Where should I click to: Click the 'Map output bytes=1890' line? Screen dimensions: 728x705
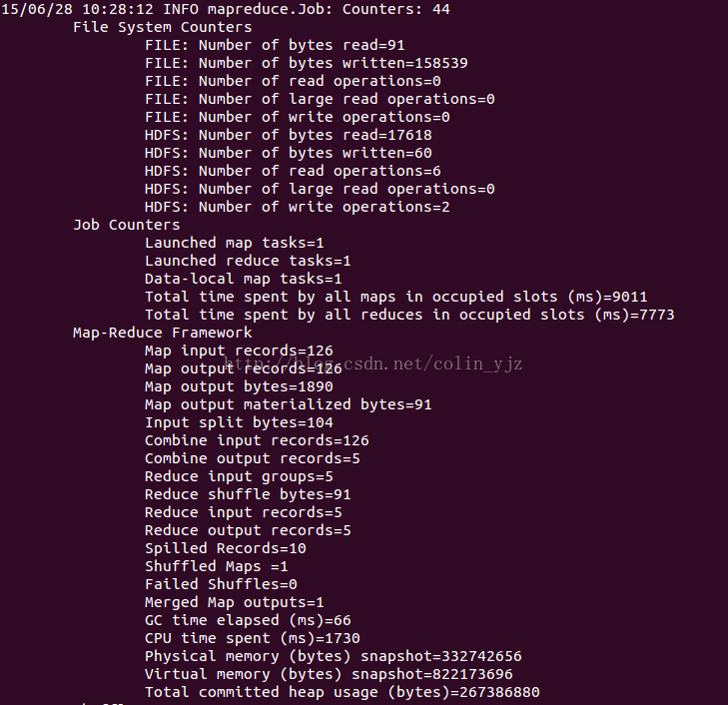coord(239,386)
